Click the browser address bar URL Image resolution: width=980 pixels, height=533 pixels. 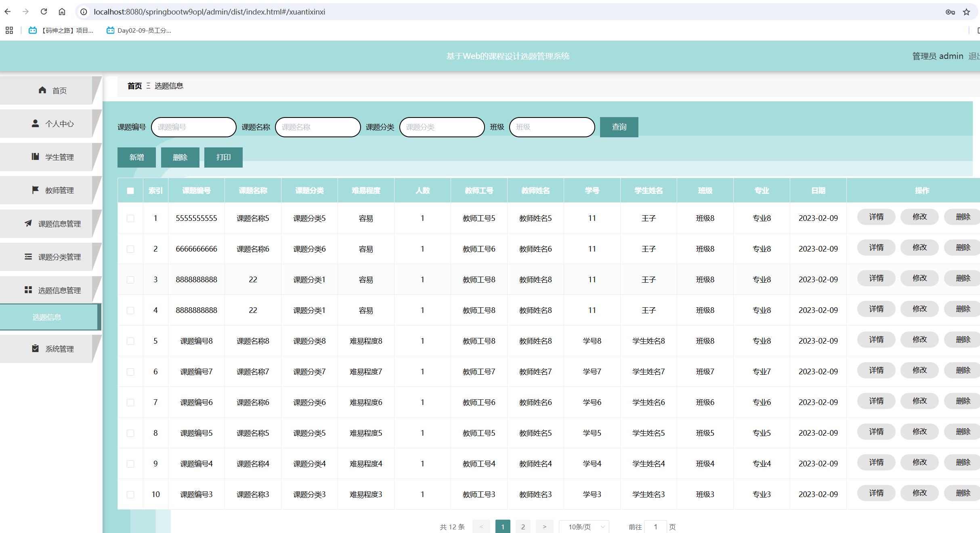[209, 12]
